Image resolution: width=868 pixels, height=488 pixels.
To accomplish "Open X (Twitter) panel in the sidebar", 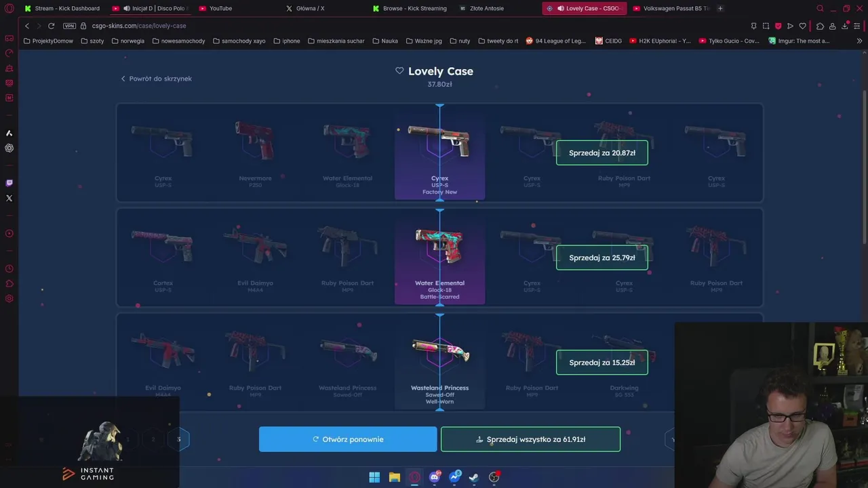I will [x=9, y=198].
